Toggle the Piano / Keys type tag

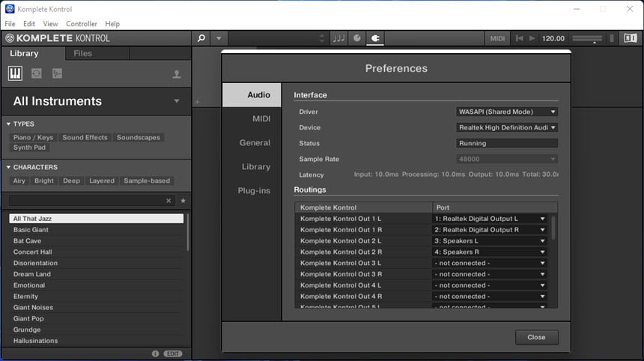(x=33, y=137)
